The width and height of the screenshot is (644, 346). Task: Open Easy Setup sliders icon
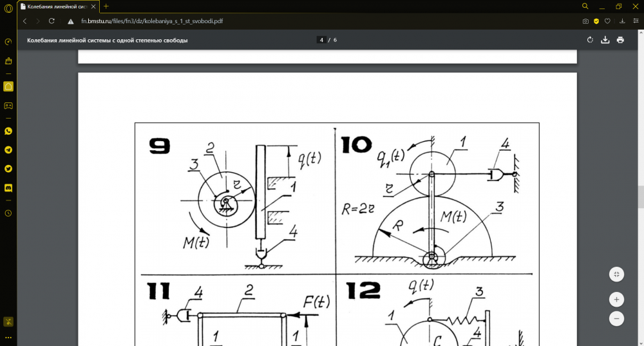click(636, 21)
